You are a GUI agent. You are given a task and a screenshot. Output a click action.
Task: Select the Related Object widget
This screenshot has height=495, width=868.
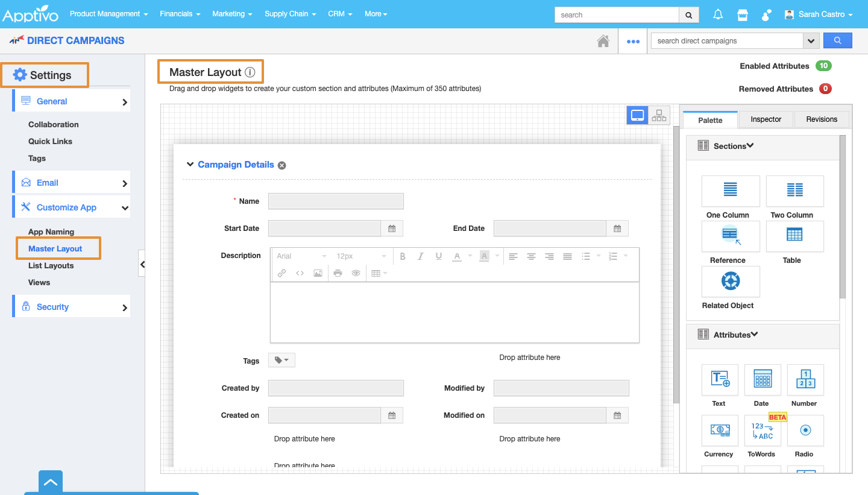pyautogui.click(x=731, y=282)
